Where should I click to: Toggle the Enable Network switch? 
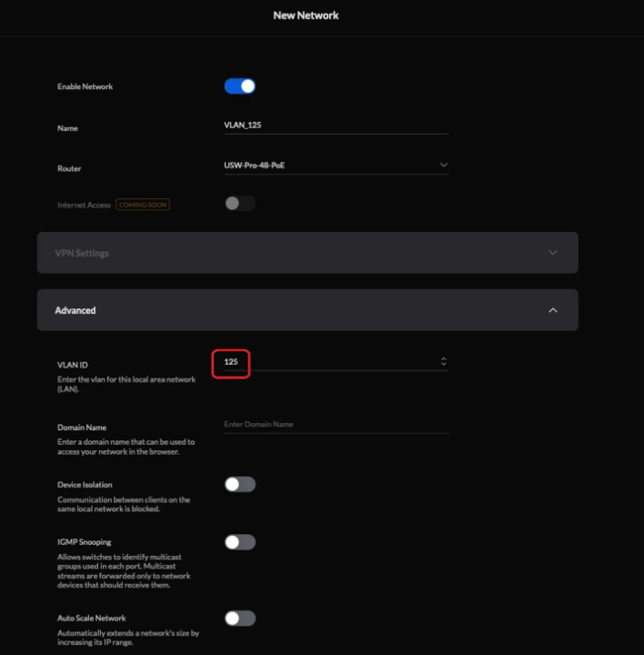tap(240, 86)
